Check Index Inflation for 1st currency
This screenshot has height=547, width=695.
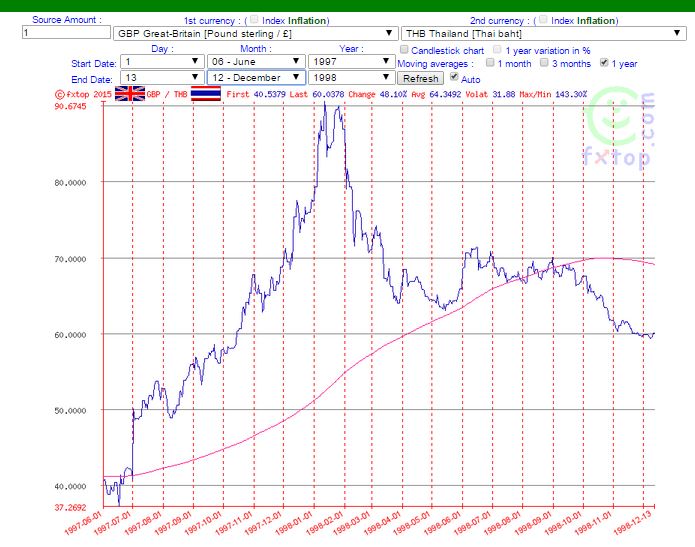(254, 19)
